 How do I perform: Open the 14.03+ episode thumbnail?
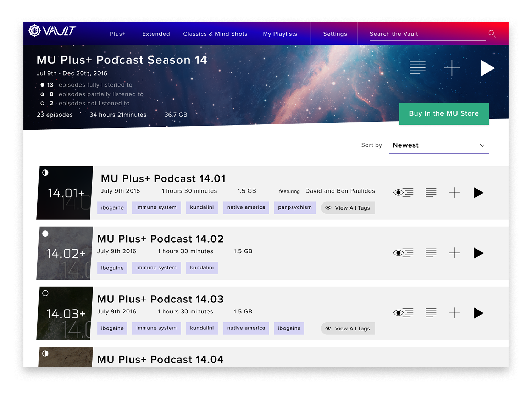(x=65, y=313)
